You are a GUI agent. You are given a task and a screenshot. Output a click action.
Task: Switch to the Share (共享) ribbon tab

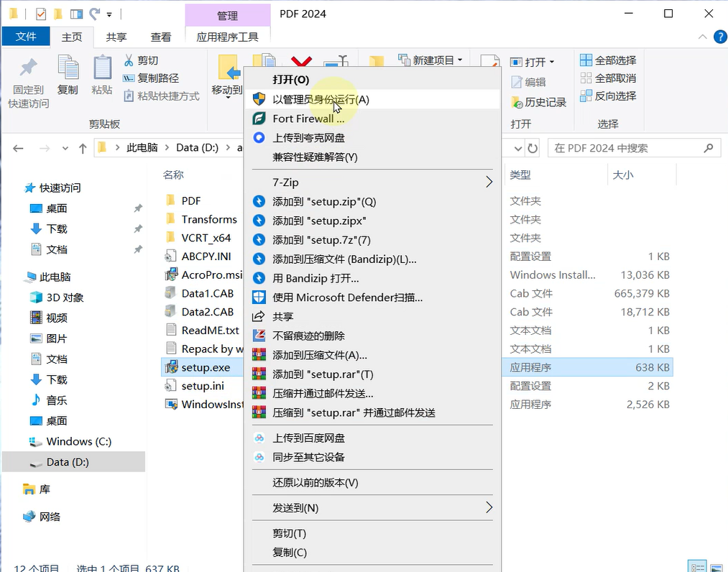(x=116, y=37)
